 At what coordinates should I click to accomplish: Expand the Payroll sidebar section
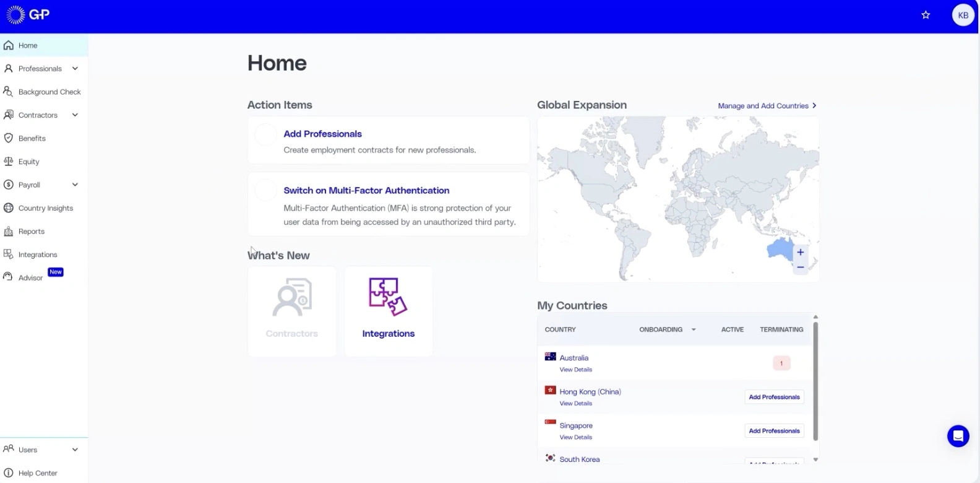(x=75, y=185)
